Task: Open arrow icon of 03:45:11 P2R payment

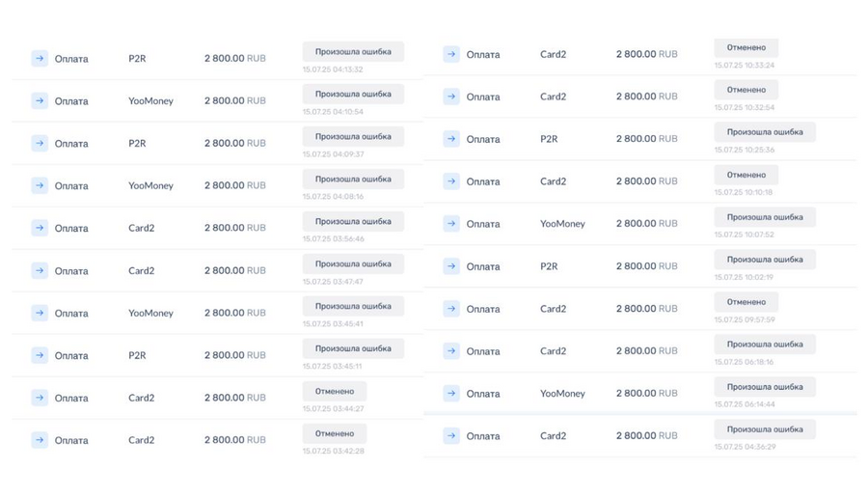Action: click(x=40, y=355)
